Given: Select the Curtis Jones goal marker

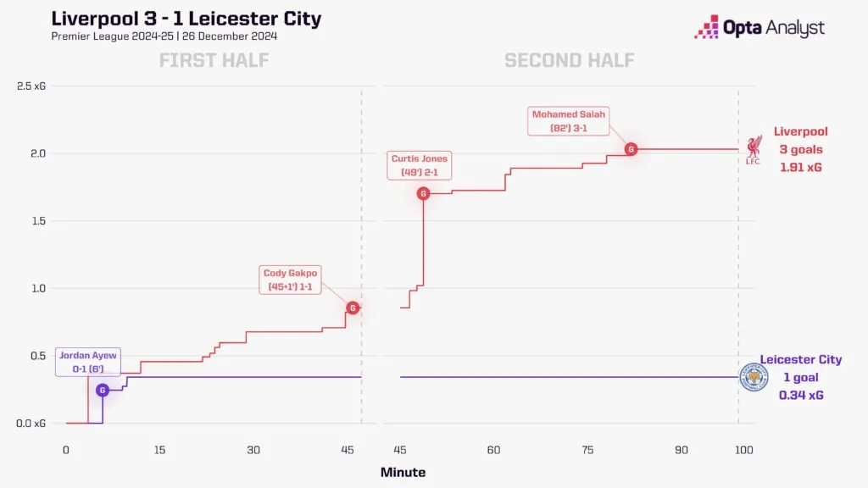Looking at the screenshot, I should (x=424, y=194).
